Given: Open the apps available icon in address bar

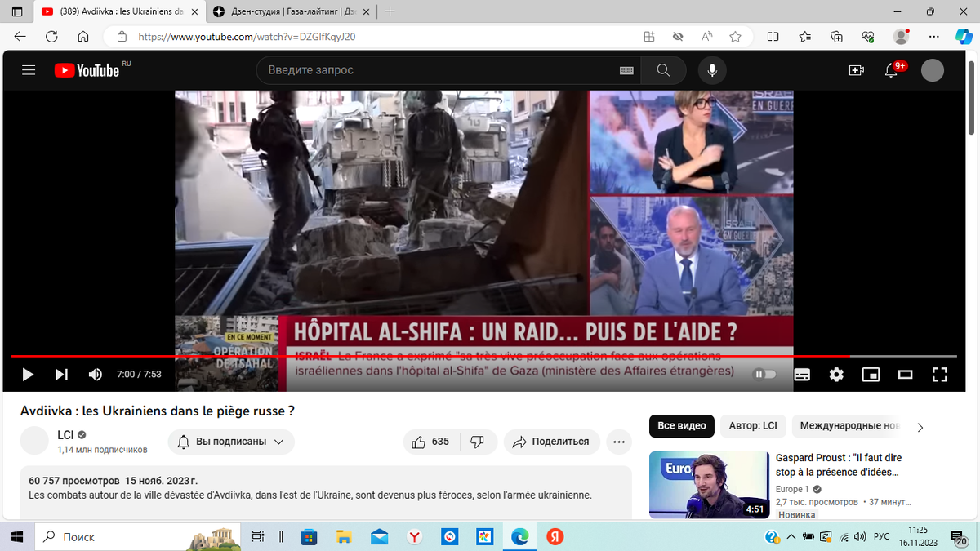Looking at the screenshot, I should click(x=649, y=37).
